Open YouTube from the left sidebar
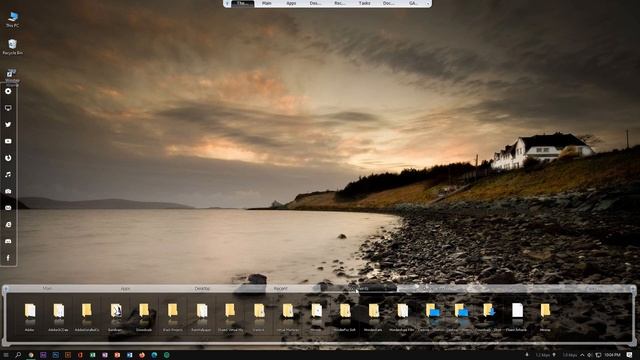Screen dimensions: 640x360 pos(8,141)
